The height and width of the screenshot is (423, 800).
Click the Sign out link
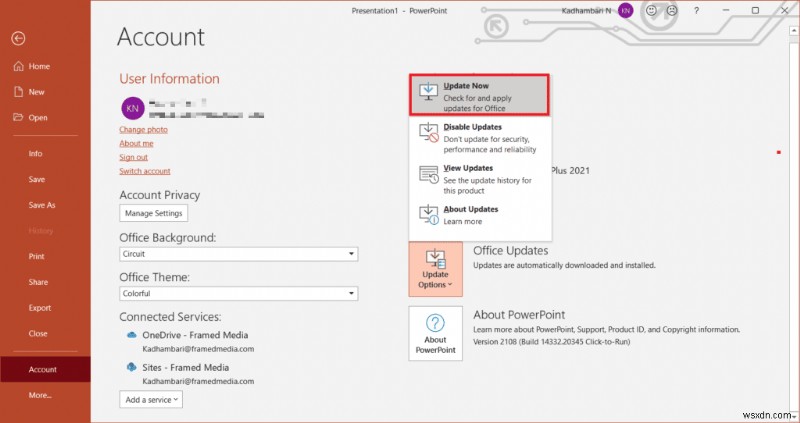point(133,157)
